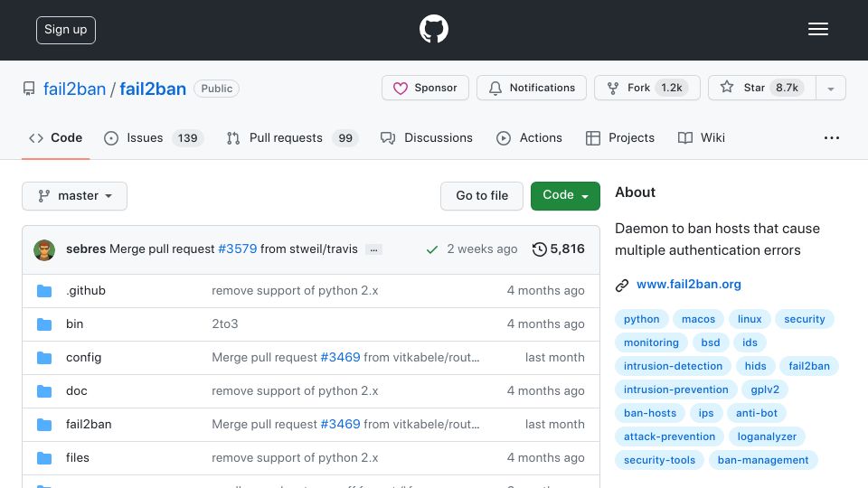Open the doc folder

point(76,390)
